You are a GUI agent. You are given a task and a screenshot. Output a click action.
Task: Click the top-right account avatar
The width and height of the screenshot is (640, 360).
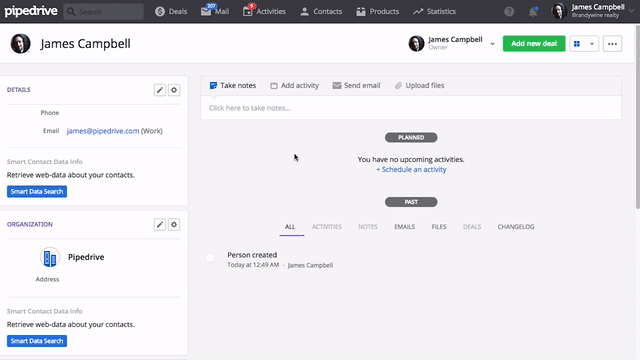click(x=559, y=11)
